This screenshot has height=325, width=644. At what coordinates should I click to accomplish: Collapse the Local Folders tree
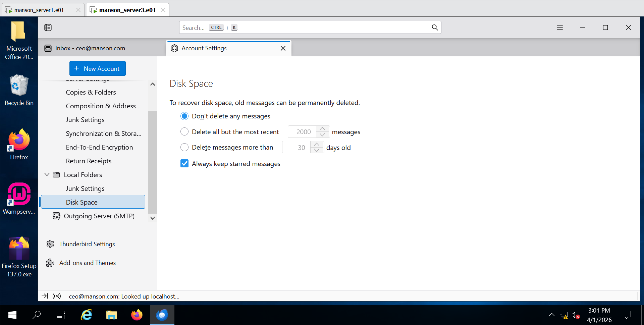(x=47, y=175)
